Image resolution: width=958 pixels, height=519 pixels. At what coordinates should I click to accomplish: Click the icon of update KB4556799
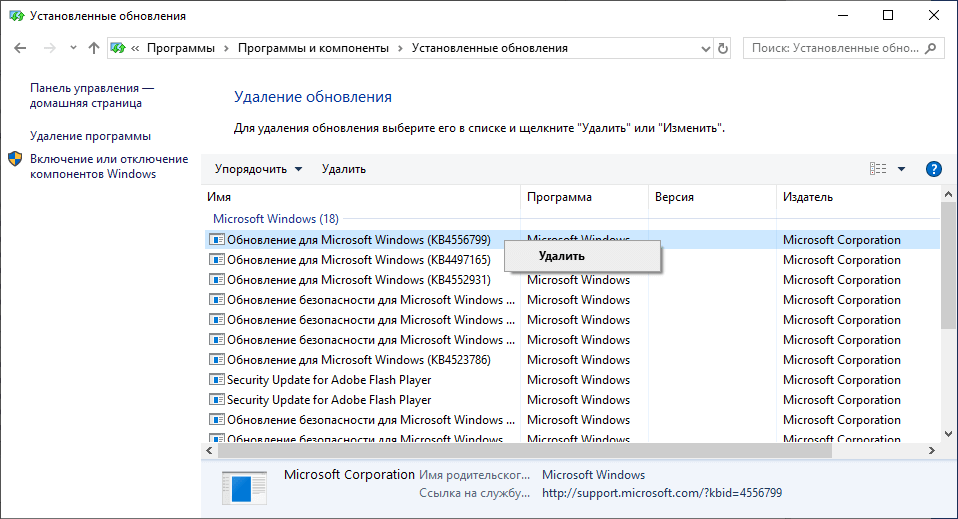click(216, 239)
